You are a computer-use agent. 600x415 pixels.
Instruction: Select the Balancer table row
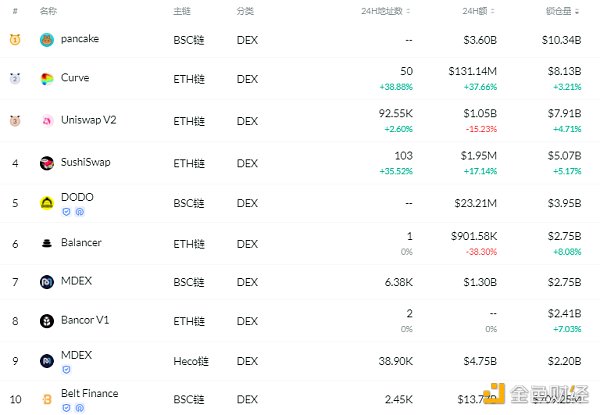click(300, 244)
